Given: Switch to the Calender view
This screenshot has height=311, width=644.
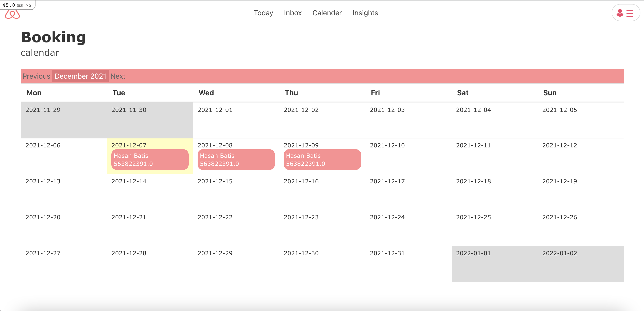Looking at the screenshot, I should coord(327,13).
